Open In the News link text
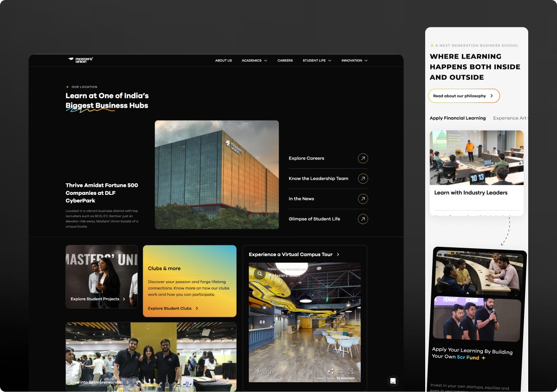Screen dimensions: 557x392 (x=301, y=199)
